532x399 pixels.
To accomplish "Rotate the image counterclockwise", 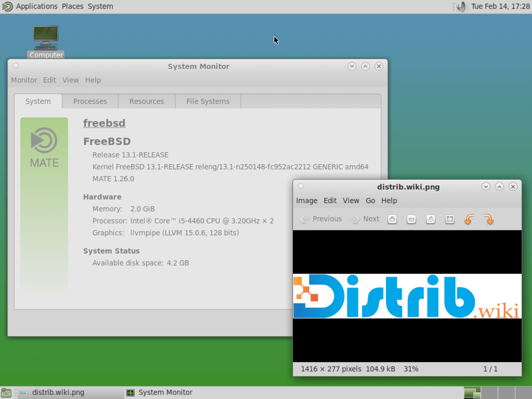I will coord(469,219).
